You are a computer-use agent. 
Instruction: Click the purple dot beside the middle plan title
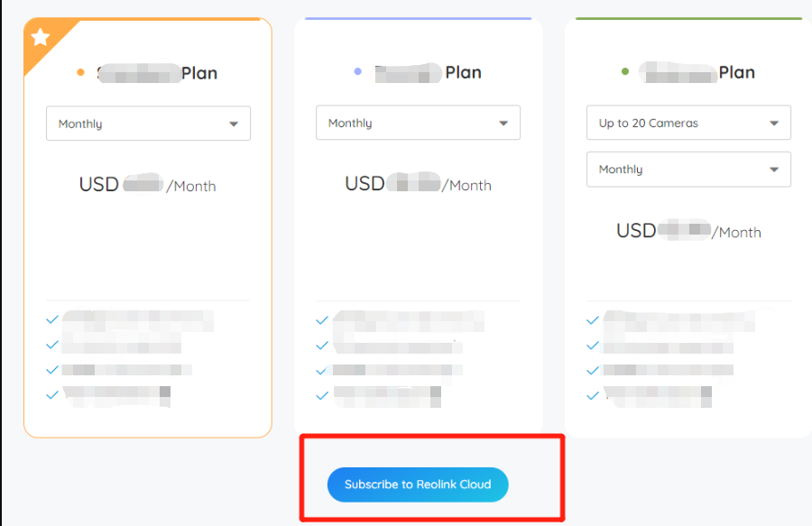click(358, 71)
